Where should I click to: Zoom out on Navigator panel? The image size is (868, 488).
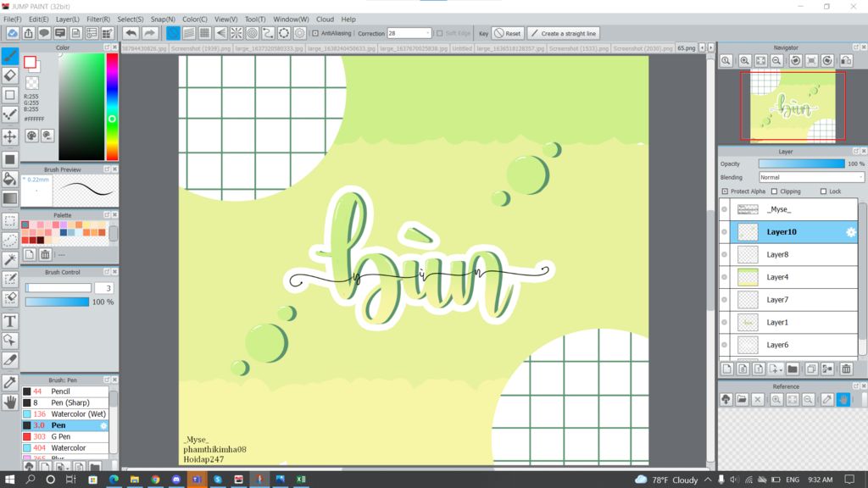click(x=776, y=60)
